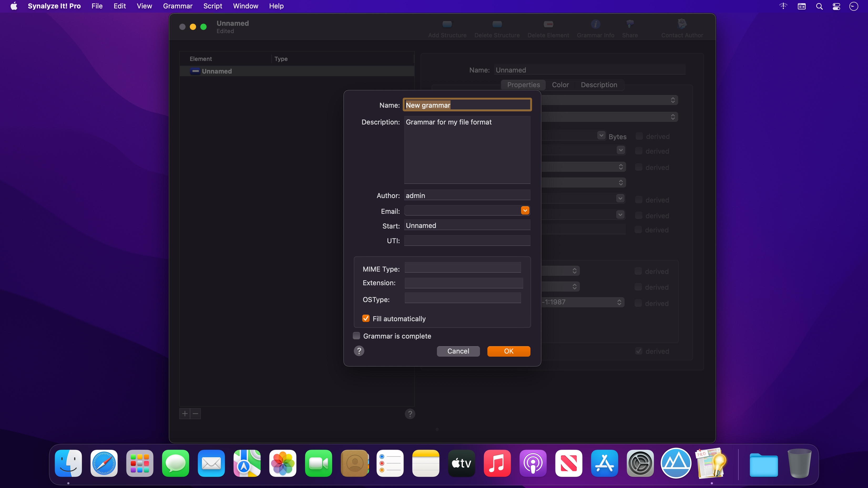Open the Edit menu
The image size is (868, 488).
coord(120,6)
